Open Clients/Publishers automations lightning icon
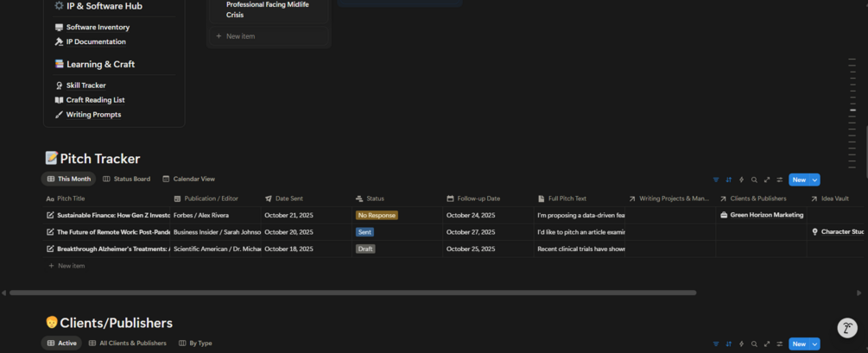The image size is (868, 353). (741, 344)
